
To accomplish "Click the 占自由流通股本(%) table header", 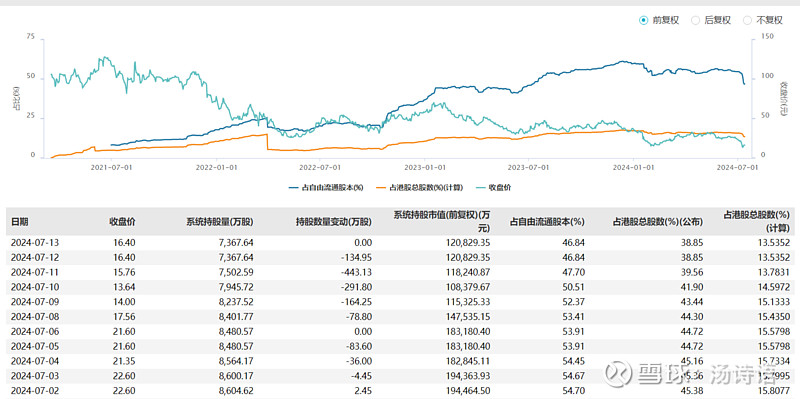I will pos(547,222).
